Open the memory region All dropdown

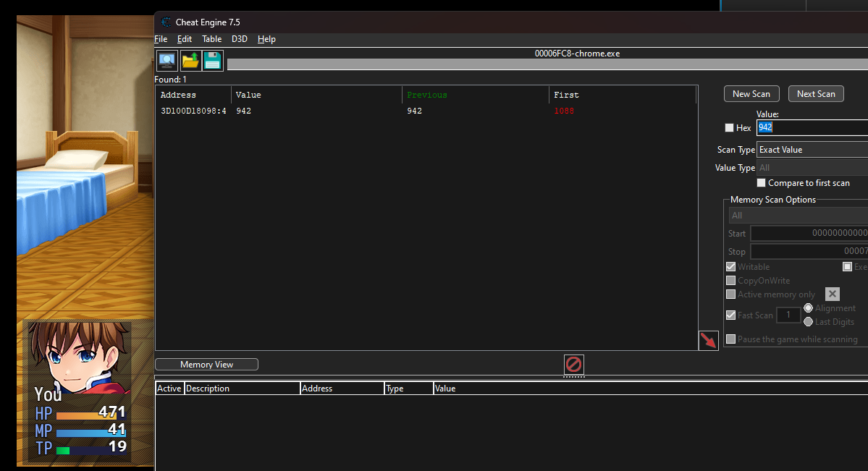tap(799, 216)
